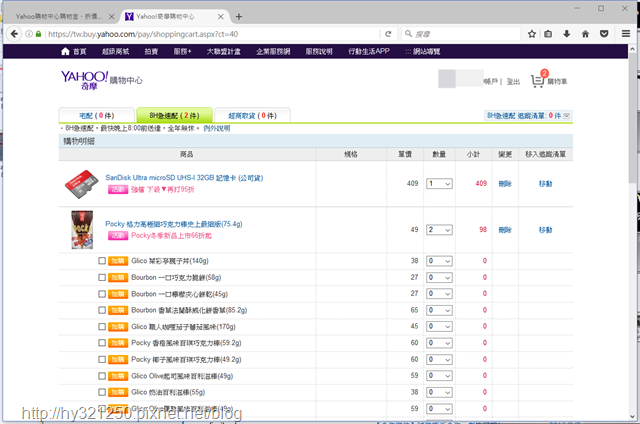Click the YAHOO! logo
Viewport: 640px width, 424px height.
coord(84,79)
